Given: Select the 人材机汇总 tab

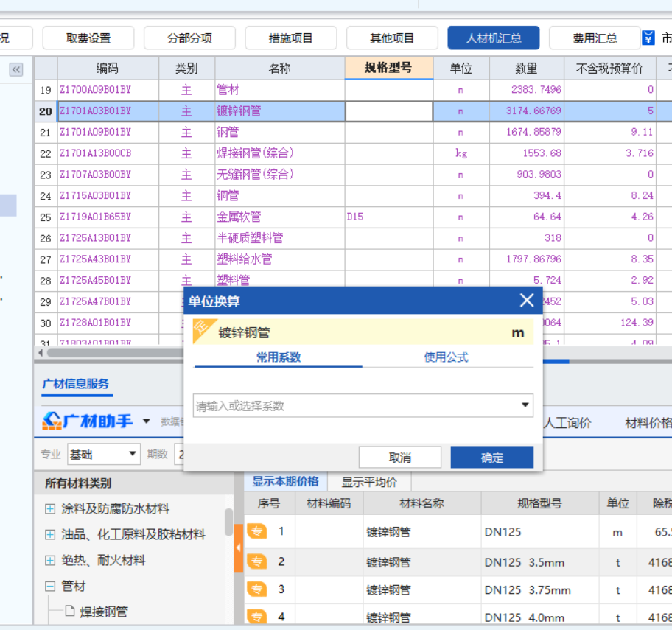Looking at the screenshot, I should (493, 38).
